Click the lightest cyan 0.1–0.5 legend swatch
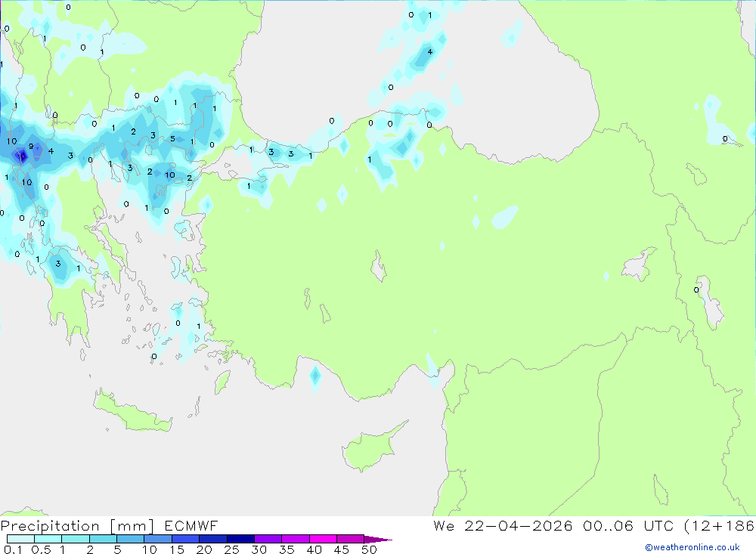Viewport: 756px width, 554px height. pos(20,539)
